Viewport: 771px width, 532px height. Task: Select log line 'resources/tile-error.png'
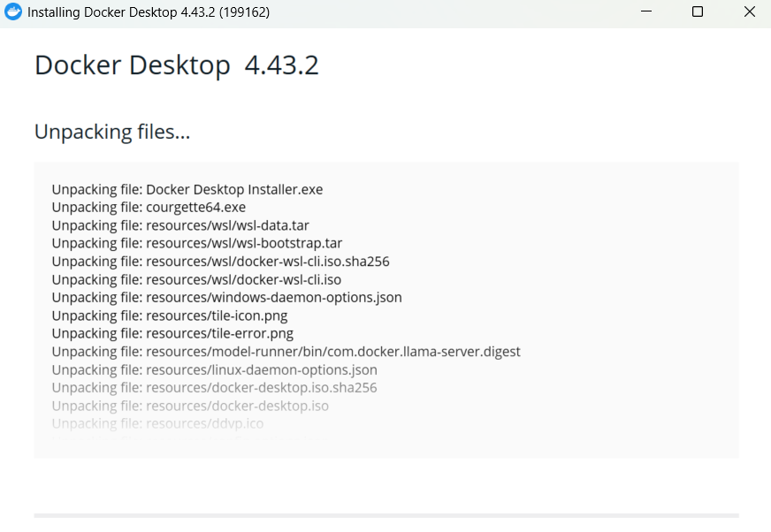(x=172, y=333)
